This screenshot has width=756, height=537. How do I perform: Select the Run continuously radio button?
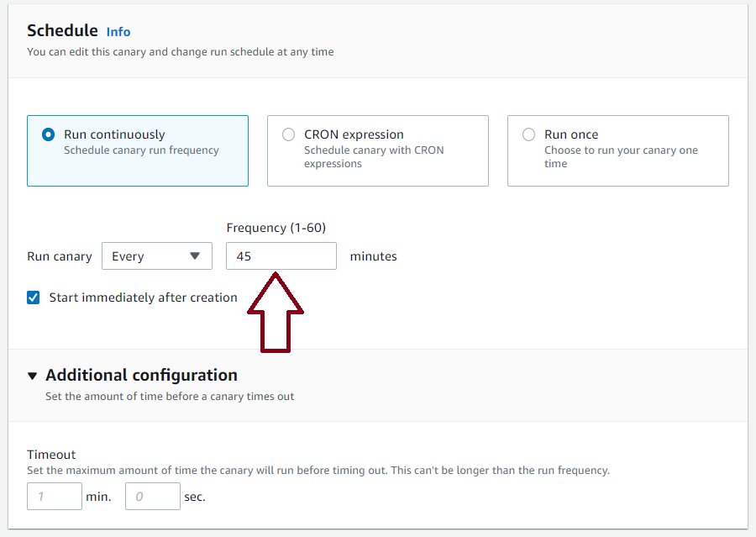click(48, 134)
